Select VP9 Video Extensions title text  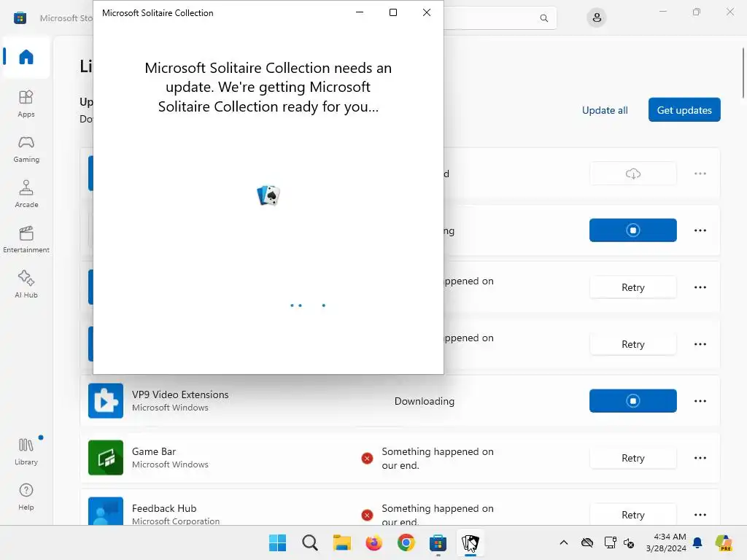(x=180, y=394)
